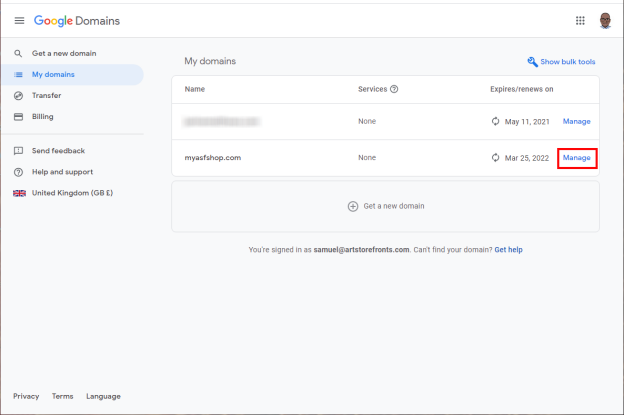Click the Services help question mark icon
The image size is (624, 415).
point(394,89)
